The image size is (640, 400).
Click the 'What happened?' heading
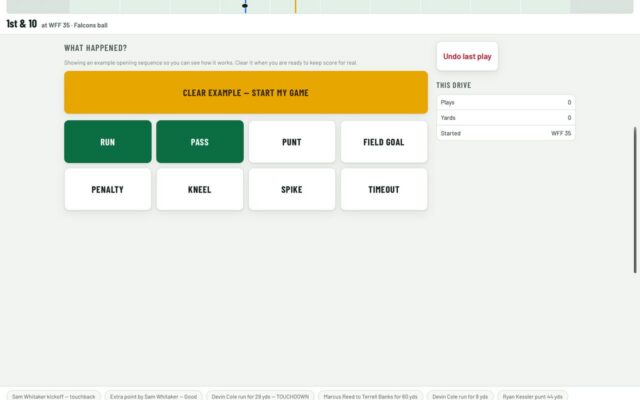coord(96,48)
